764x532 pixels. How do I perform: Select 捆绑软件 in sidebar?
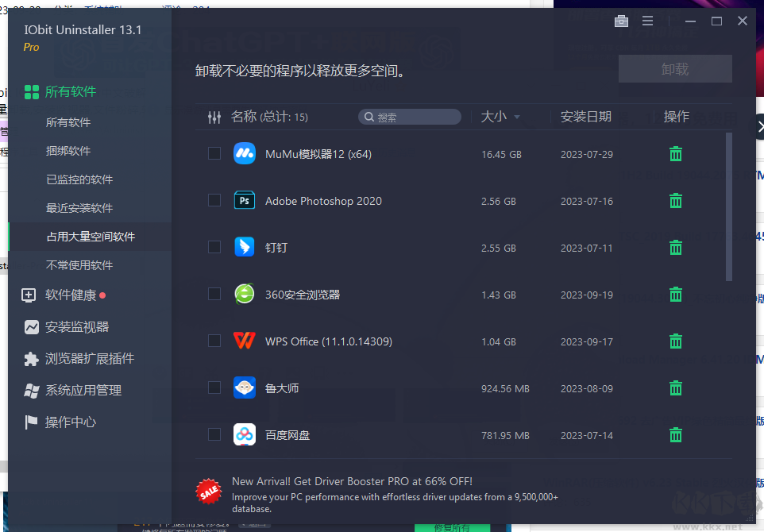coord(68,151)
